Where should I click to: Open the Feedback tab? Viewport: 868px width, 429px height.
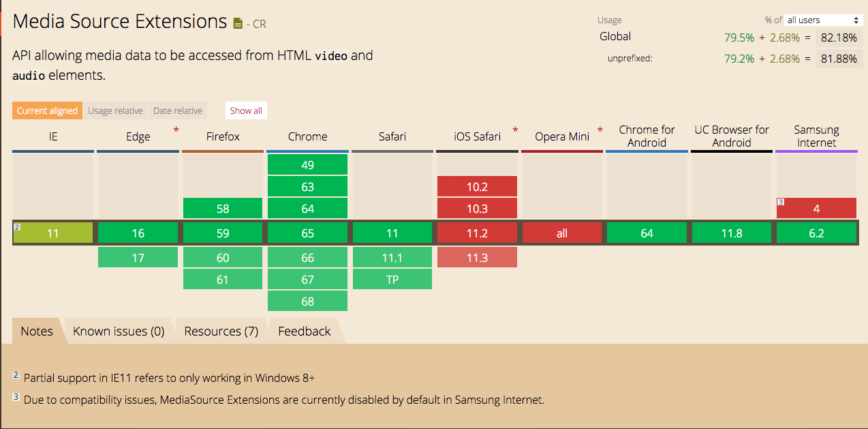tap(305, 331)
